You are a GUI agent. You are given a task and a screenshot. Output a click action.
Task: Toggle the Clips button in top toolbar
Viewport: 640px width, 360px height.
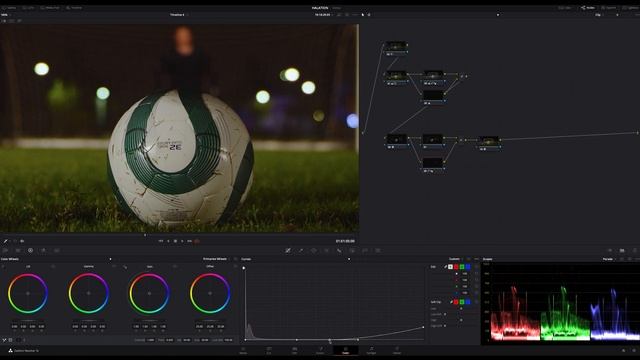565,8
